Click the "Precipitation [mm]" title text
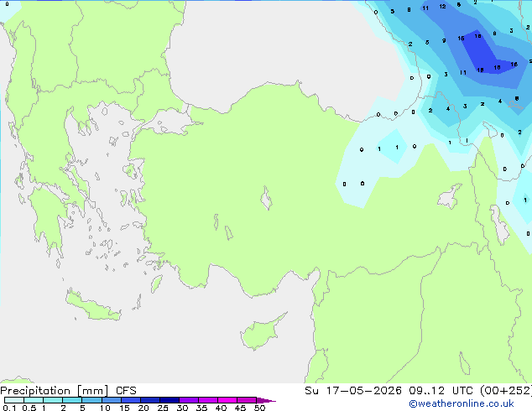 (x=55, y=391)
